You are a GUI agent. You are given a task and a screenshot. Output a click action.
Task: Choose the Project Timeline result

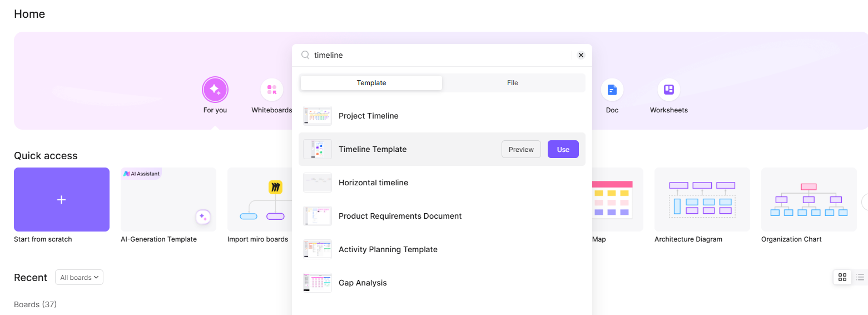click(442, 116)
